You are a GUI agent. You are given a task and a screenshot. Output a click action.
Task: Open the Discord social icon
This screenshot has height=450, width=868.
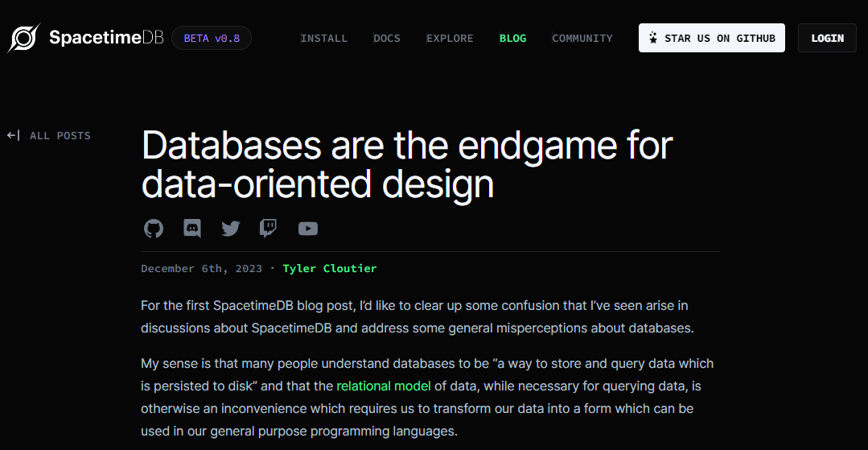(192, 229)
